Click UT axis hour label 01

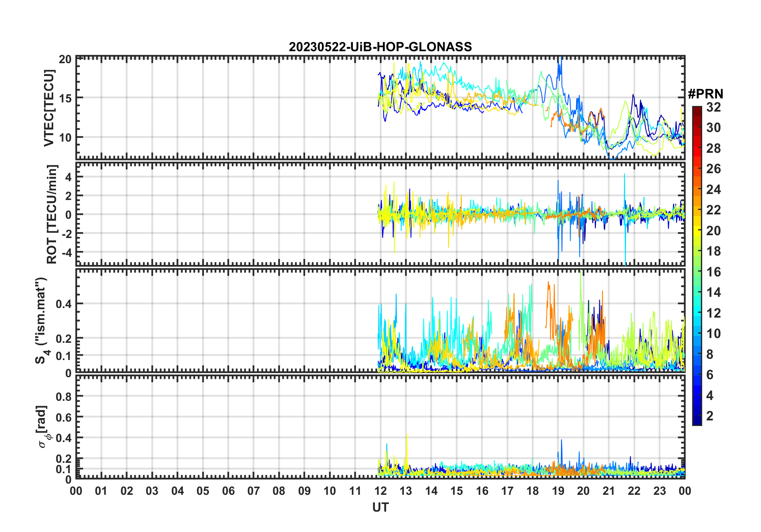point(101,491)
